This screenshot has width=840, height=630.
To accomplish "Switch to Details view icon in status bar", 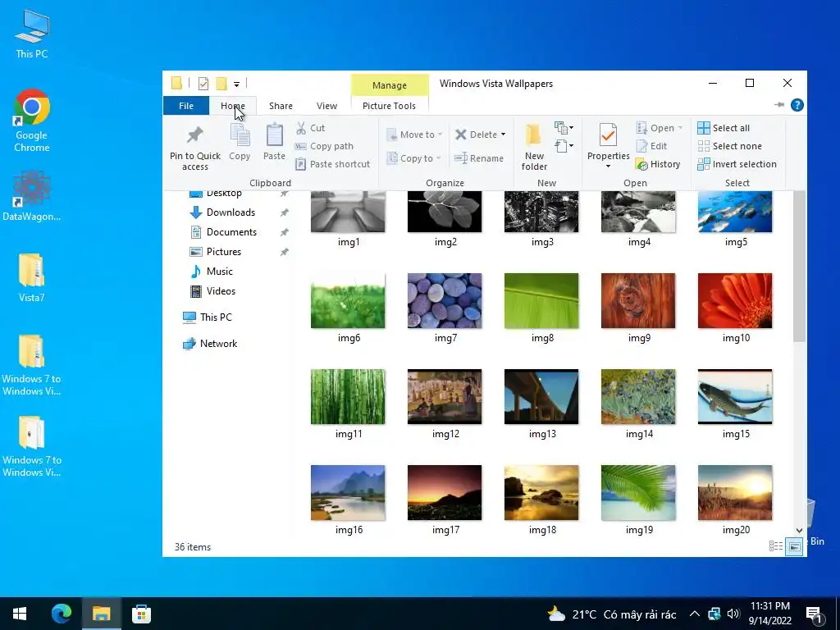I will [776, 546].
